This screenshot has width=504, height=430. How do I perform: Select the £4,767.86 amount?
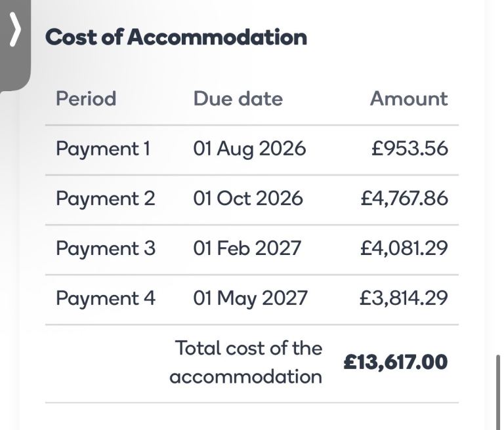pos(404,199)
